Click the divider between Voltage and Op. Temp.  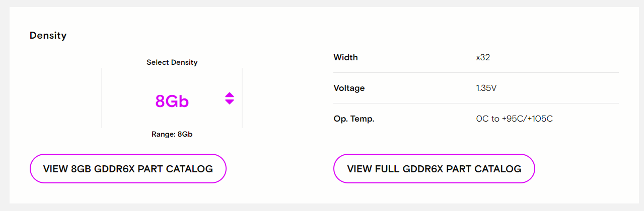point(476,103)
